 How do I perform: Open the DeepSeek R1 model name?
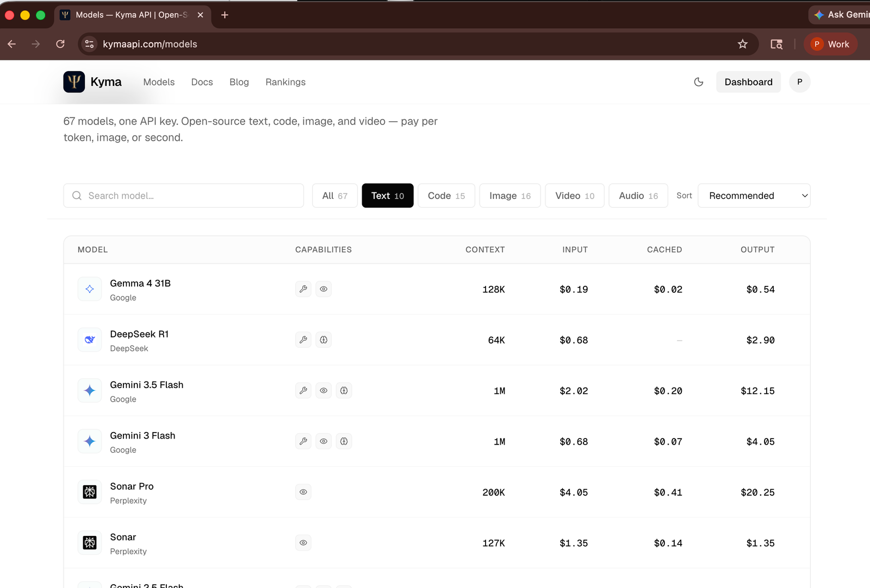point(139,334)
